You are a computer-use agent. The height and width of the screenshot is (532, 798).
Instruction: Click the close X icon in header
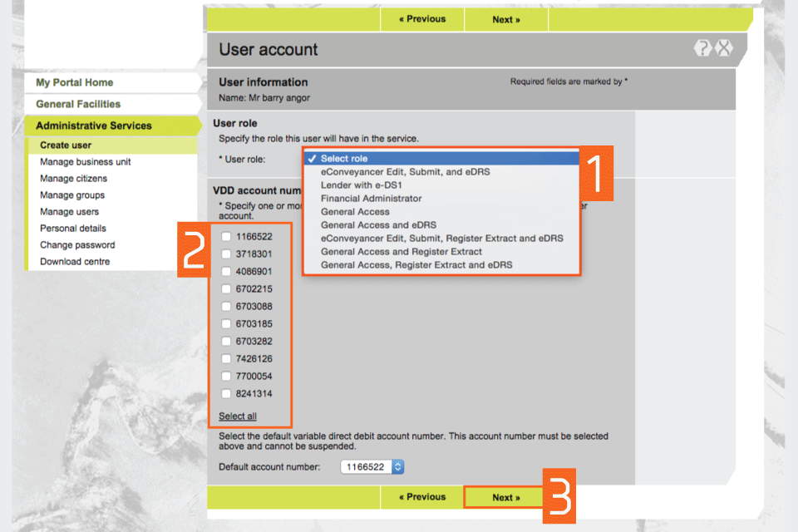[x=724, y=49]
